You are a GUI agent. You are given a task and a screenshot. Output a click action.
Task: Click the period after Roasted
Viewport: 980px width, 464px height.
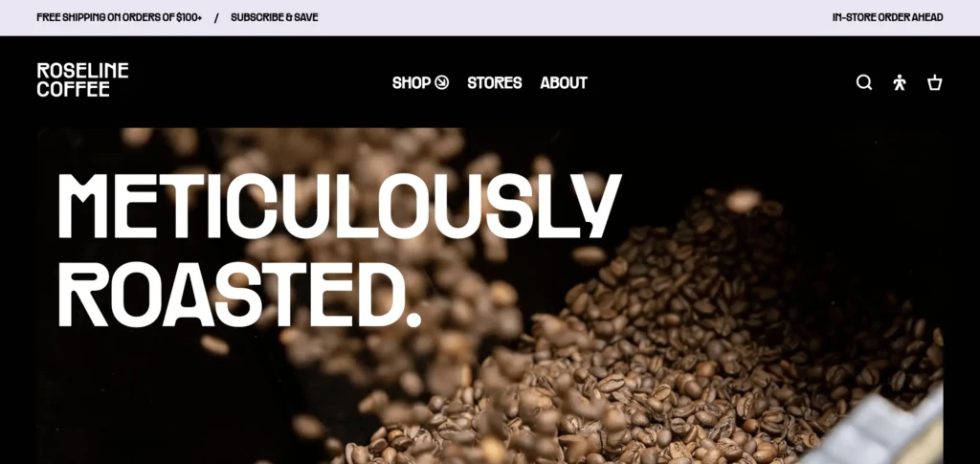coord(413,320)
